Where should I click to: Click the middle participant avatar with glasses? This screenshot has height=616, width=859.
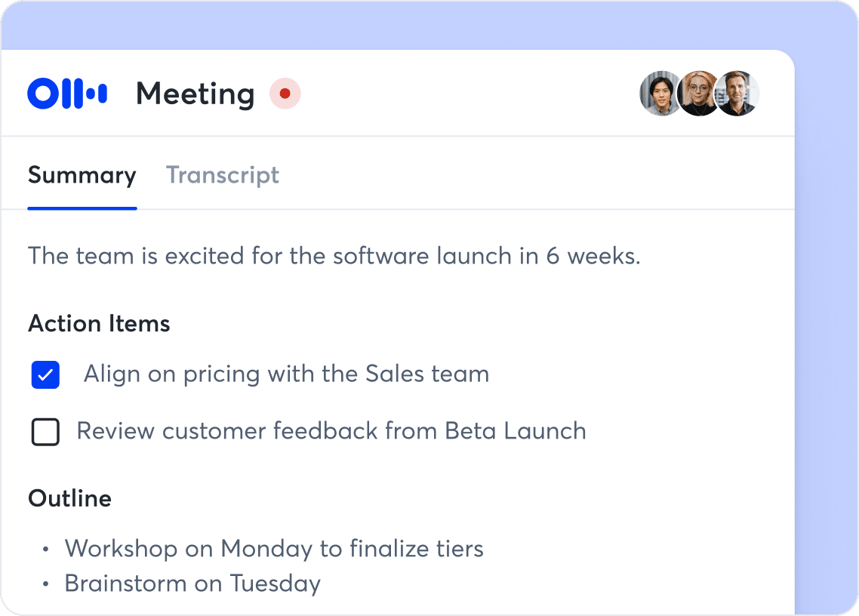pos(700,93)
